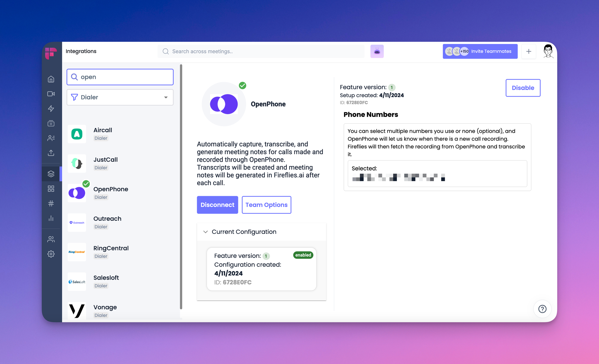
Task: Click the Team Options button
Action: (266, 205)
